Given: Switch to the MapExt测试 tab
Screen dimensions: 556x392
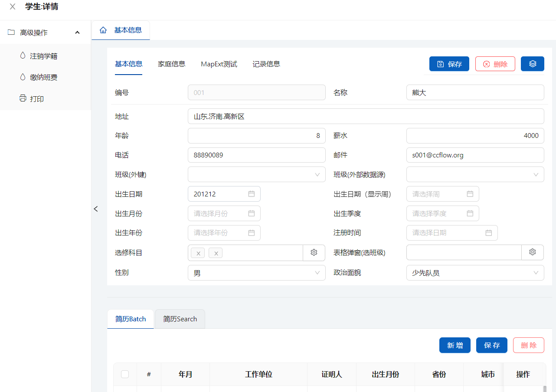Looking at the screenshot, I should tap(219, 64).
